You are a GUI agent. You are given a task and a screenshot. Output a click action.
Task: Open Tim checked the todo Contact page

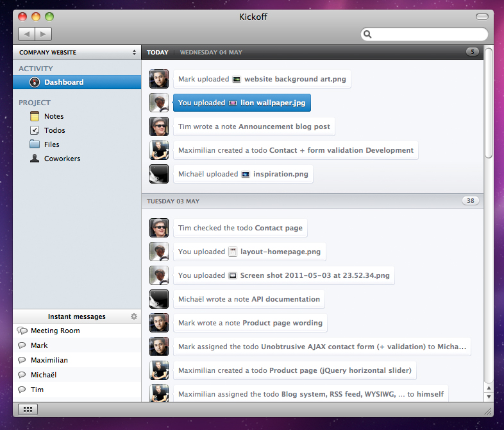(240, 228)
